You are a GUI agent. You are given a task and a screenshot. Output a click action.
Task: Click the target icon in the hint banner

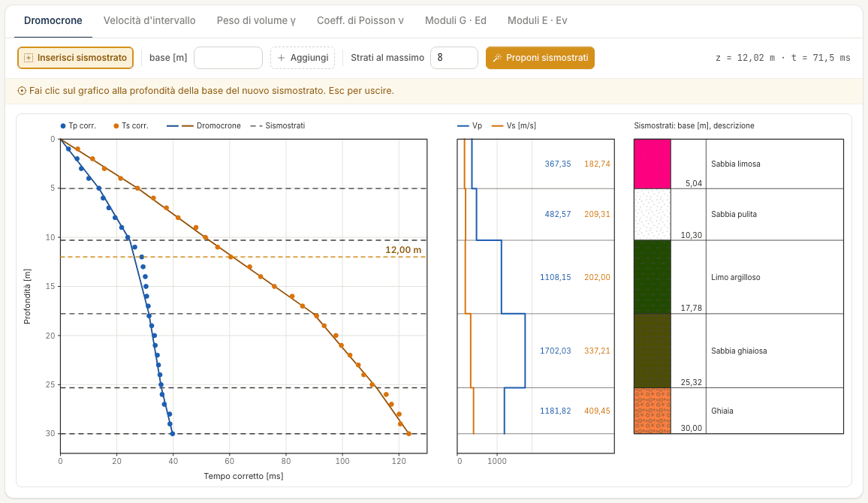[22, 91]
